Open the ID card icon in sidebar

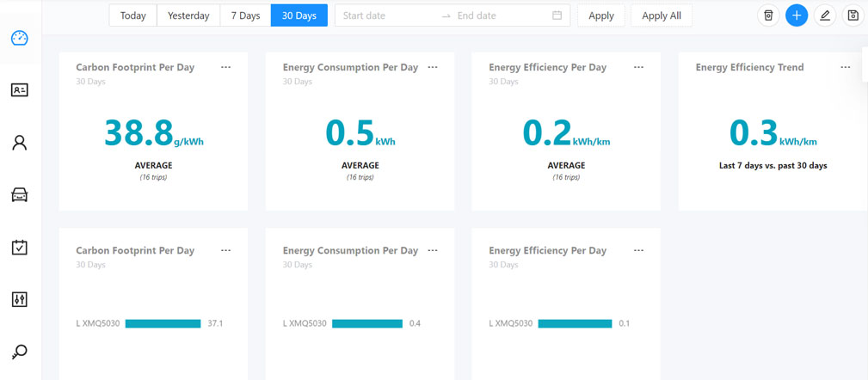click(x=20, y=90)
